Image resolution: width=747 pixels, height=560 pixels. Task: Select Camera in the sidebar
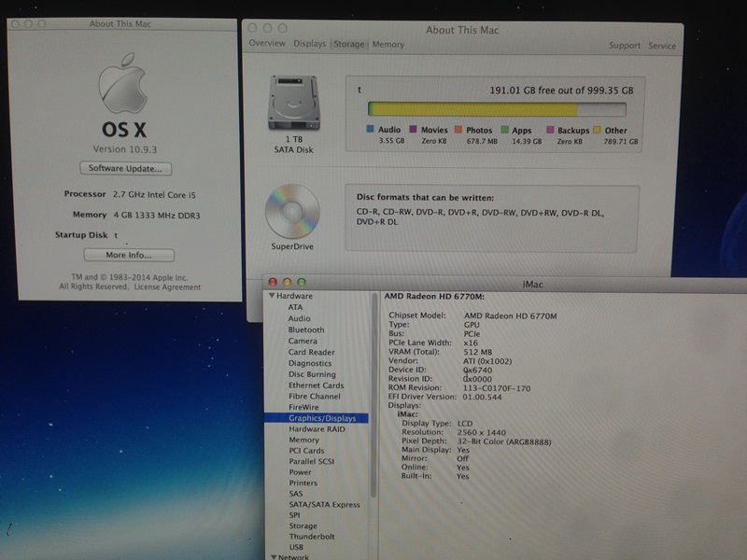click(x=303, y=341)
